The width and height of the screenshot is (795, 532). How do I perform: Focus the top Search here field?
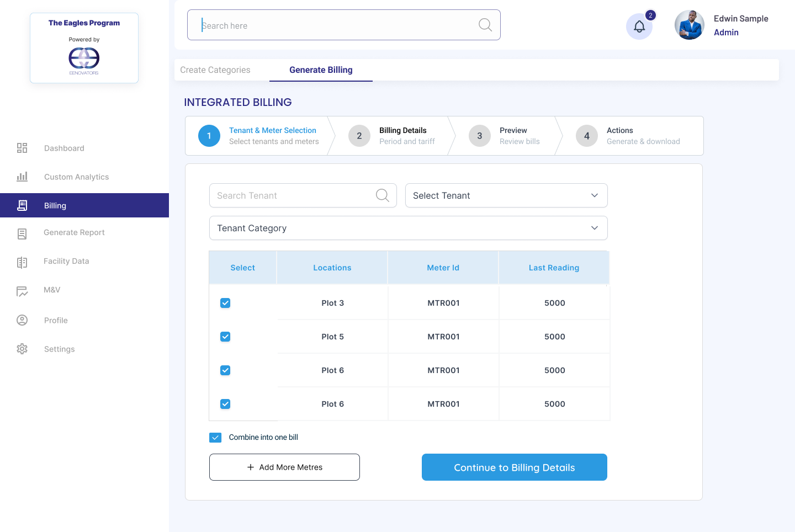click(344, 25)
